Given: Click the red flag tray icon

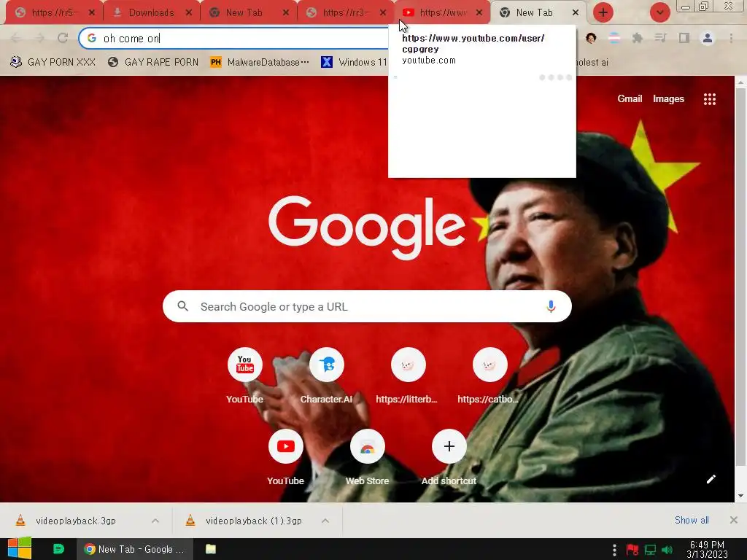Looking at the screenshot, I should tap(632, 551).
